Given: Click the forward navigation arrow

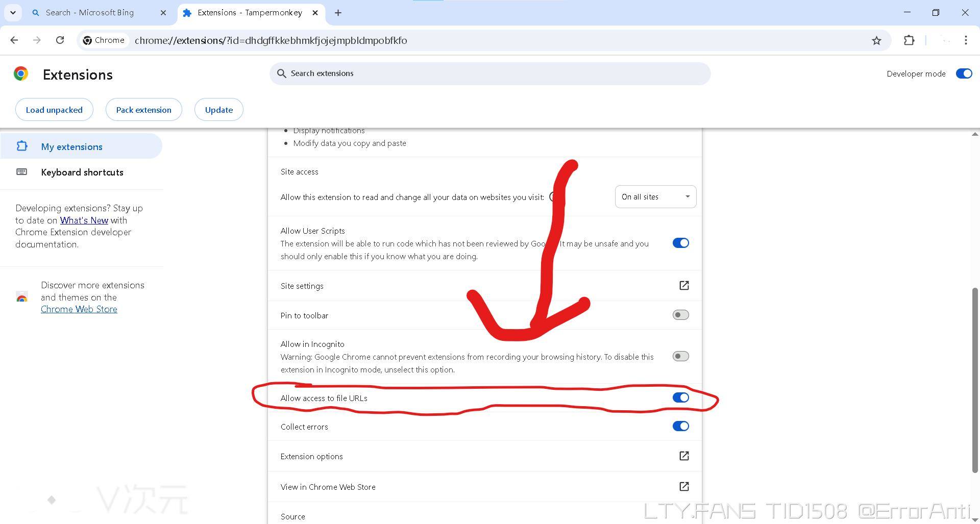Looking at the screenshot, I should [x=37, y=40].
